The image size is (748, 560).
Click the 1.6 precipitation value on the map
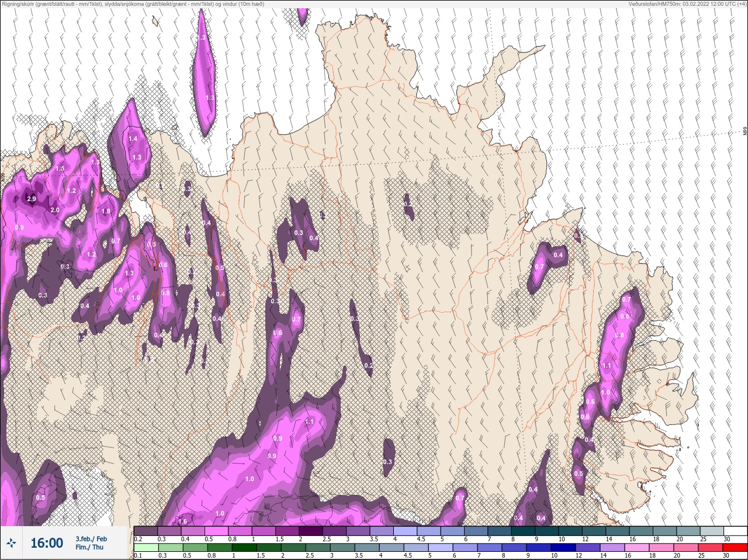182,521
